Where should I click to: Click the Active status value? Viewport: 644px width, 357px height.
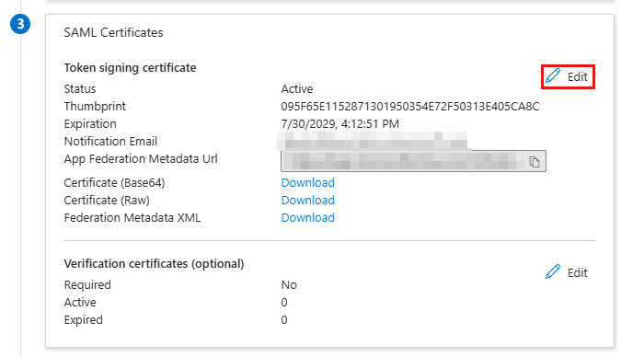[x=297, y=88]
